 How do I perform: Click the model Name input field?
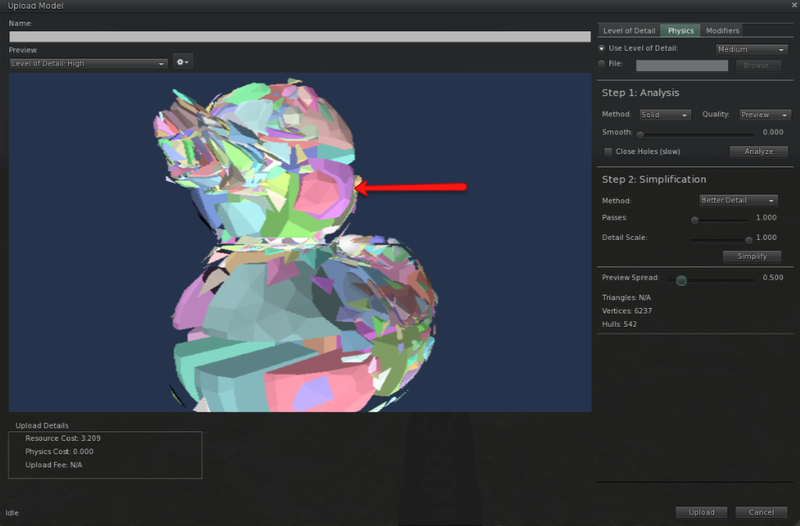300,37
